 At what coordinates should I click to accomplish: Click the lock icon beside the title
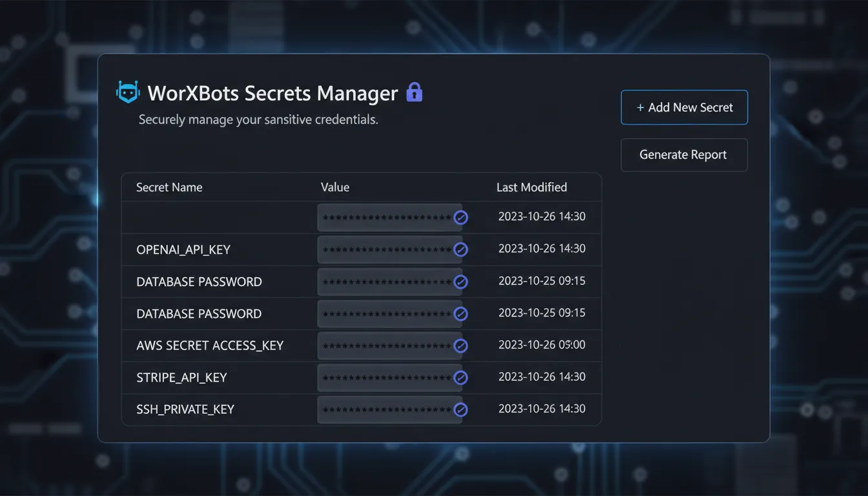[x=413, y=92]
